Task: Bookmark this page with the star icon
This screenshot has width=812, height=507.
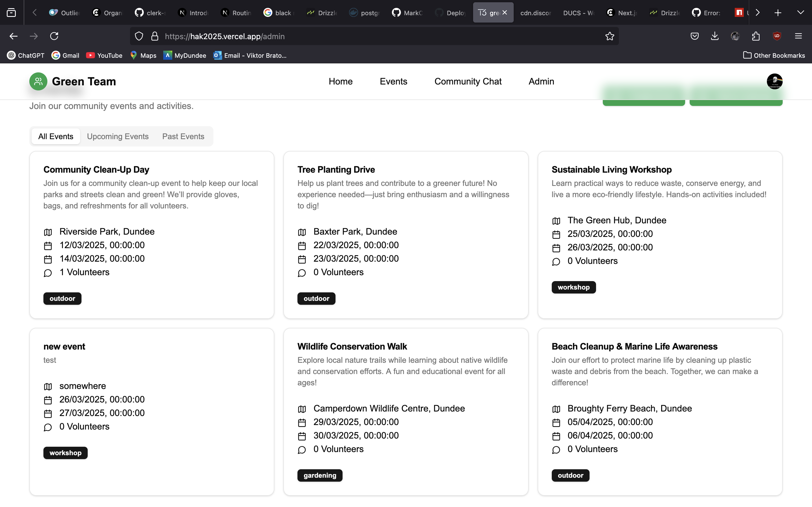Action: [x=610, y=36]
